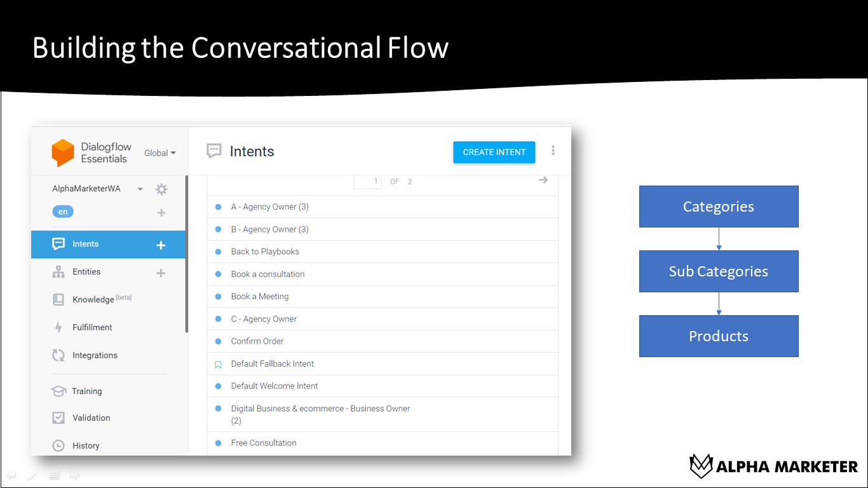
Task: Click the CREATE INTENT button
Action: click(494, 152)
